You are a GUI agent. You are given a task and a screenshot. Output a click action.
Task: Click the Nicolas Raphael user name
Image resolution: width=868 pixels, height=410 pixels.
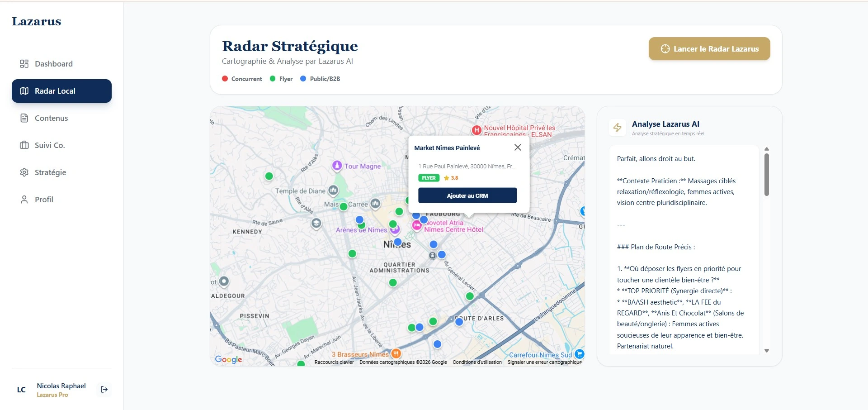coord(61,386)
